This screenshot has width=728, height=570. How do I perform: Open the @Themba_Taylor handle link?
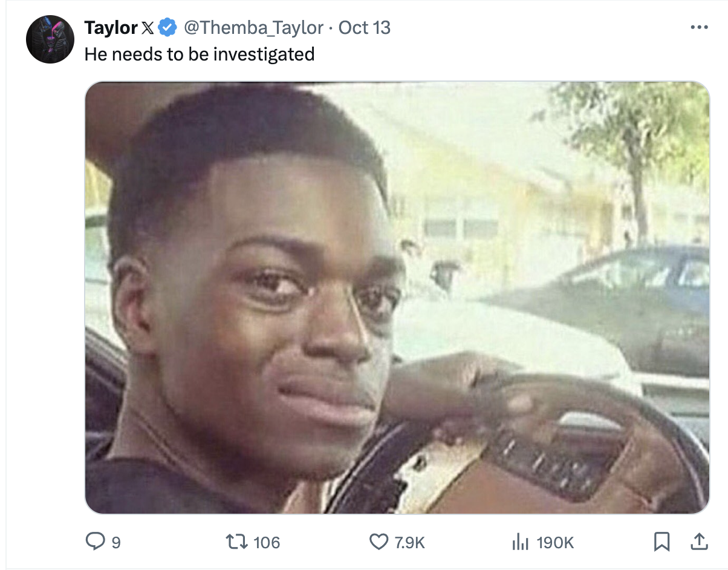[x=253, y=28]
